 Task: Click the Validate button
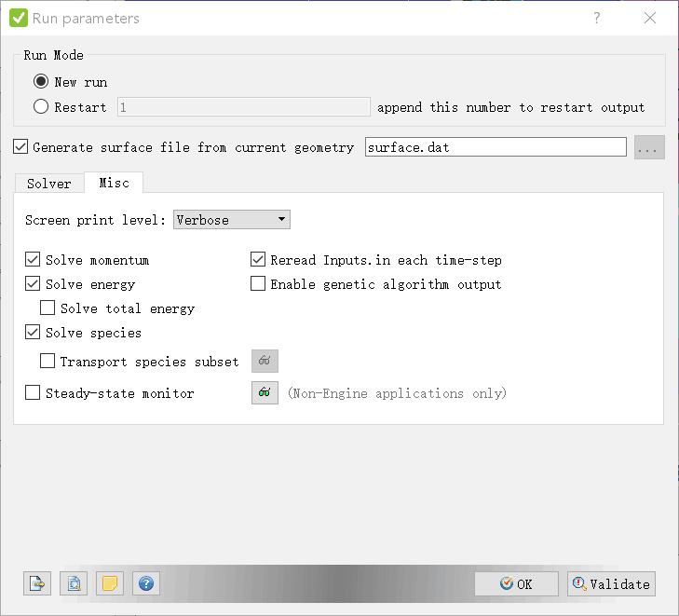[611, 584]
